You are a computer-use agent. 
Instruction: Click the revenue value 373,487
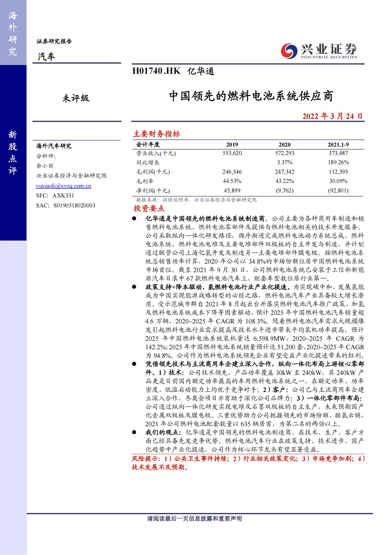point(338,153)
